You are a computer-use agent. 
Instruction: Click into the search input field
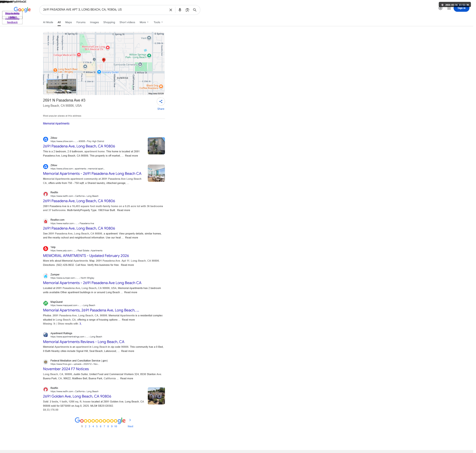pyautogui.click(x=104, y=10)
